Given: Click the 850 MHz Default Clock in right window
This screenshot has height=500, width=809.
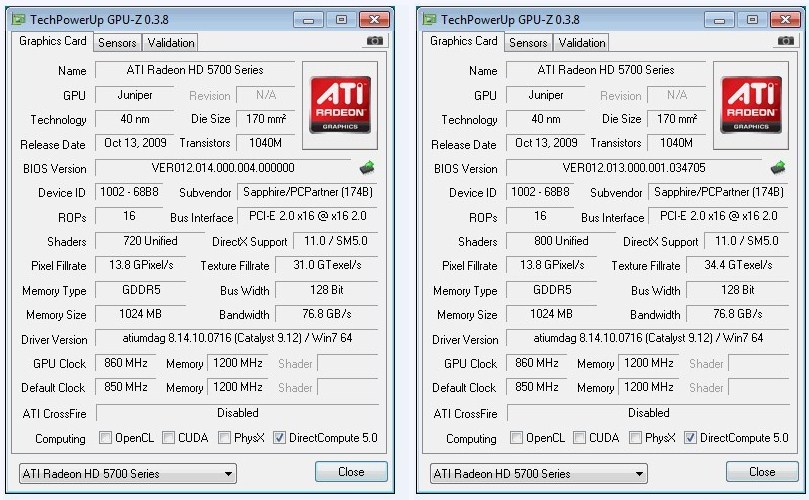Looking at the screenshot, I should point(537,387).
